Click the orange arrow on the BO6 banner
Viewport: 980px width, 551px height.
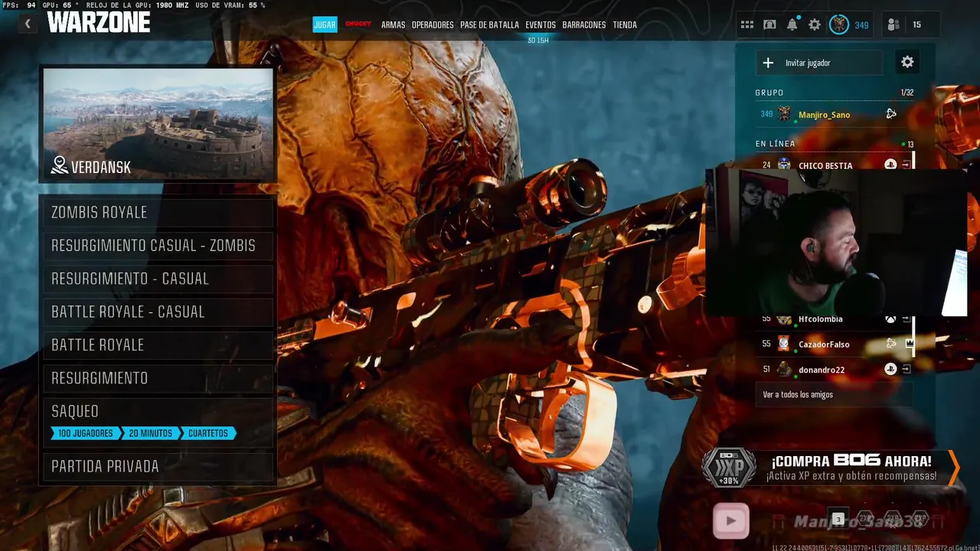point(953,468)
